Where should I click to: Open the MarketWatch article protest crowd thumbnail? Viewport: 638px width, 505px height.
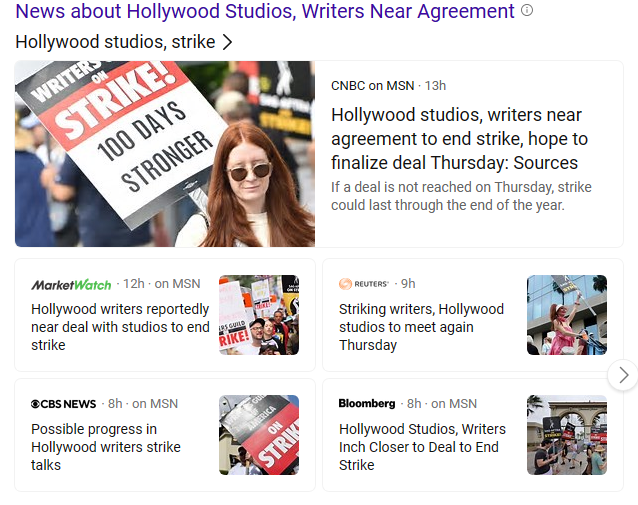tap(259, 315)
